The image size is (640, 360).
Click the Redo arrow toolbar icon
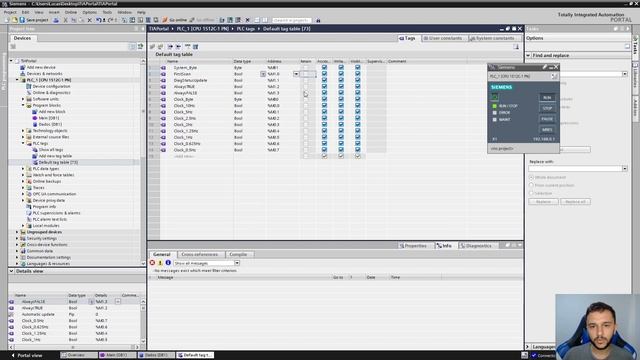[x=110, y=20]
